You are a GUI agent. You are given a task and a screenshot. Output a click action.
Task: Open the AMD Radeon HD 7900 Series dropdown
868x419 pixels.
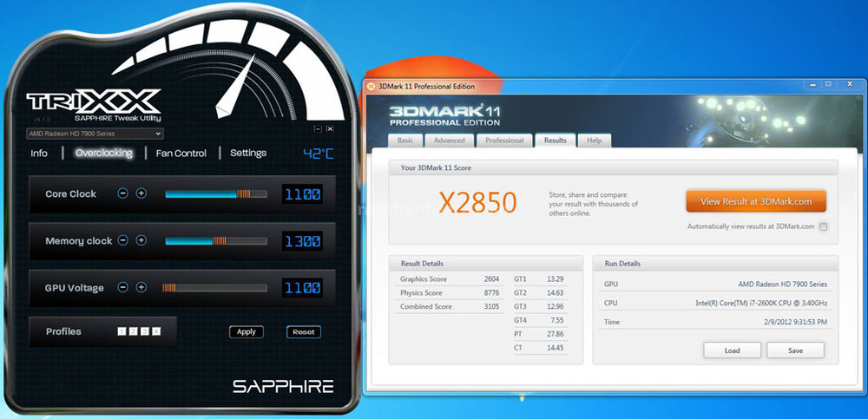tap(95, 134)
